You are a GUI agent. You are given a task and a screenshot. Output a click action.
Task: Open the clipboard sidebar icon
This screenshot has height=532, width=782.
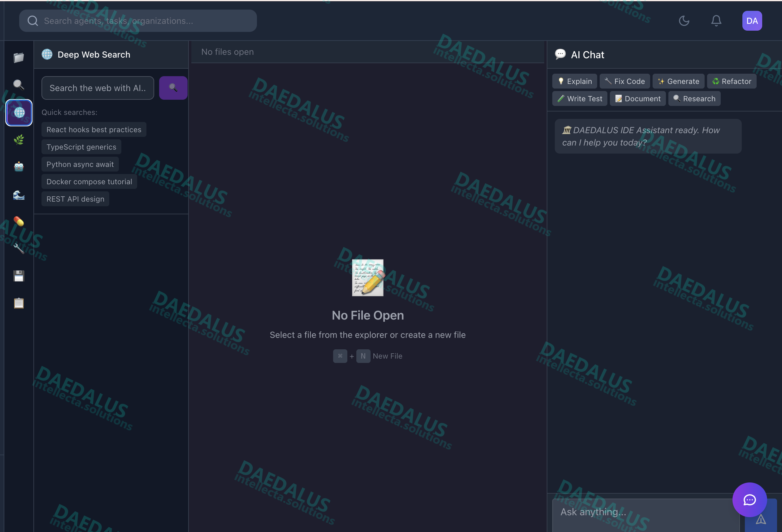click(19, 303)
